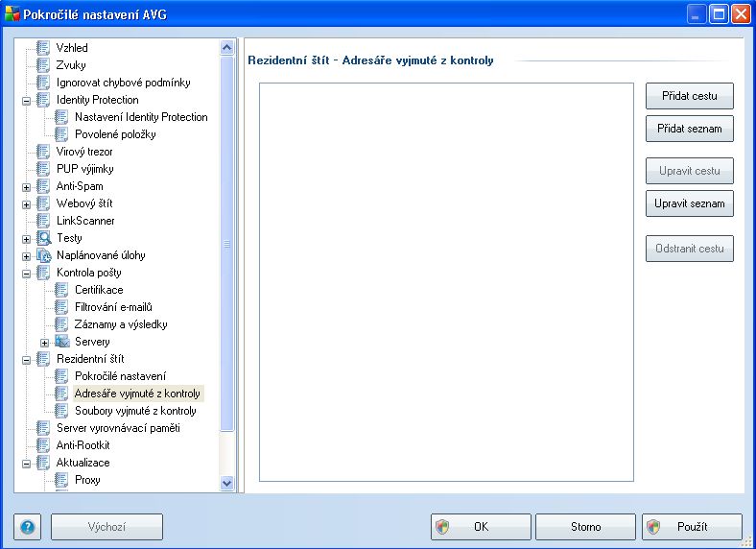This screenshot has width=756, height=549.
Task: Select Záznamy a výsledky item
Action: [121, 324]
